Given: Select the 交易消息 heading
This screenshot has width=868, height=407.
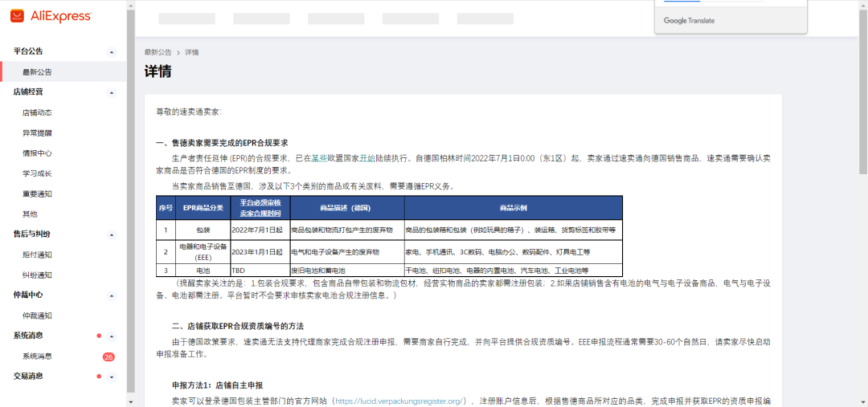Looking at the screenshot, I should (28, 376).
